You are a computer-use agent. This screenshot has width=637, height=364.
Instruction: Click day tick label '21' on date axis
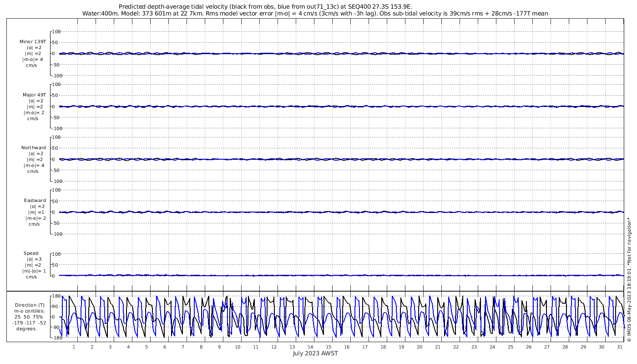point(438,347)
